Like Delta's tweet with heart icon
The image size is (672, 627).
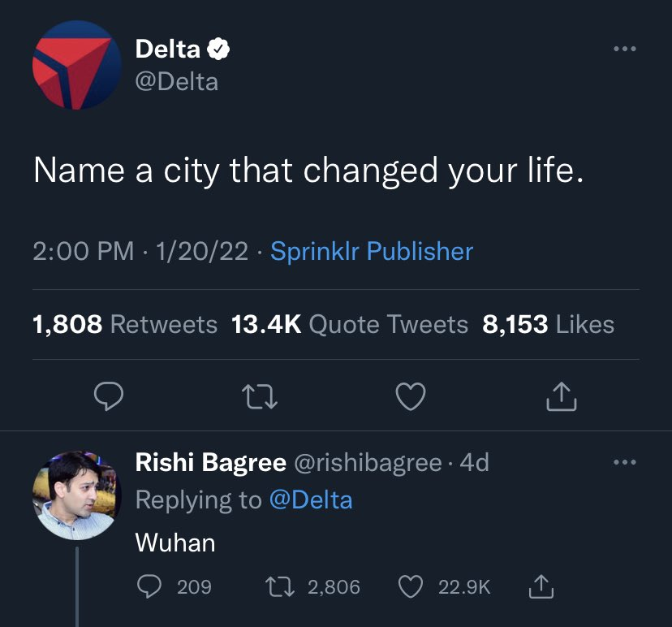(x=410, y=396)
